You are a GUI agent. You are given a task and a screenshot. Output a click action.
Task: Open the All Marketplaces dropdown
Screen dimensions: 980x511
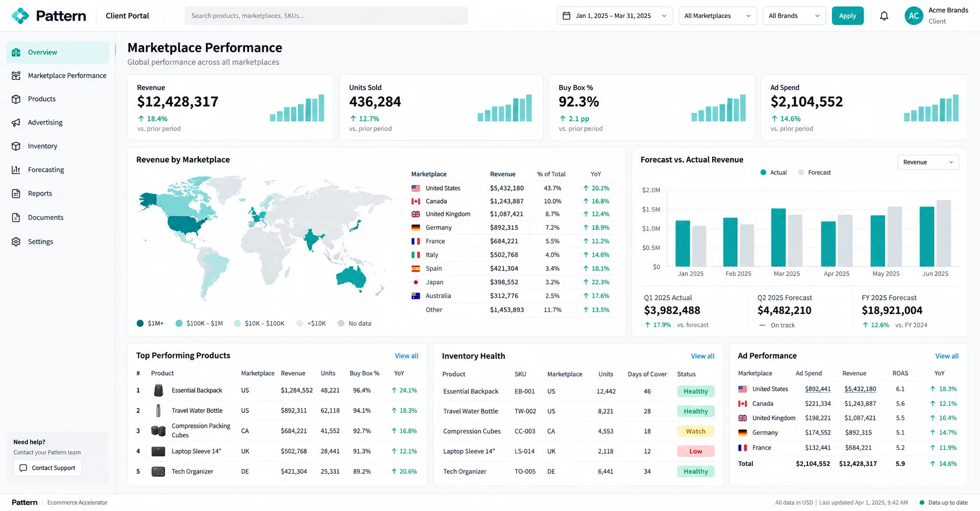(x=718, y=16)
